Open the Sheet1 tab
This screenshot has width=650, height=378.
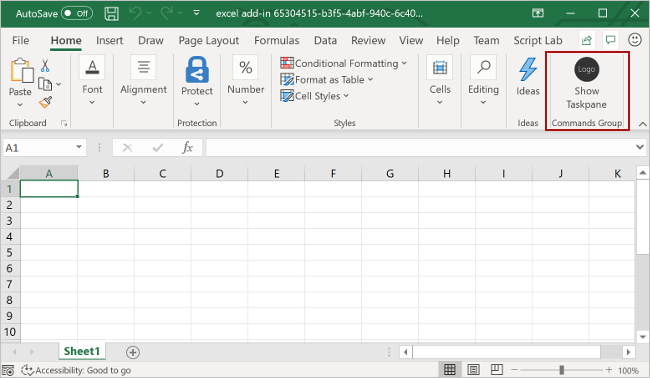[82, 351]
